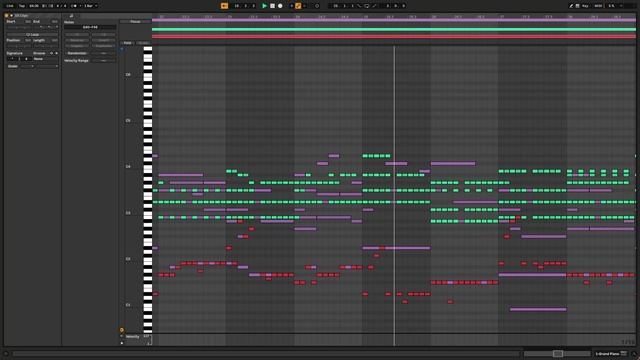Click the Grand Piano track name in status bar
This screenshot has height=360, width=640.
click(x=607, y=353)
